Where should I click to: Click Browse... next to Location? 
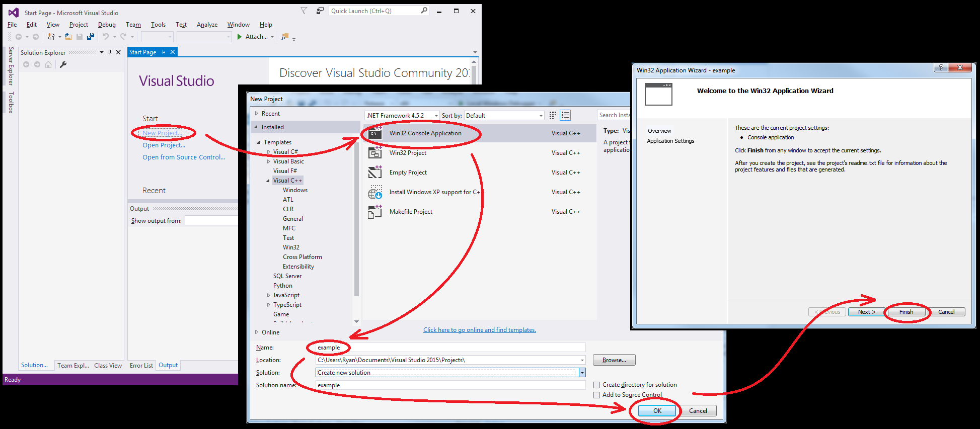pyautogui.click(x=614, y=360)
